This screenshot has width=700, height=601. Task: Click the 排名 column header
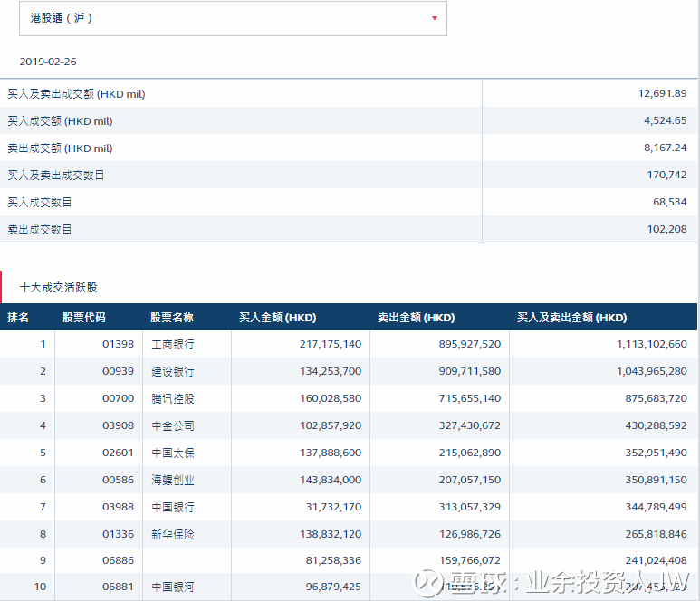(x=18, y=317)
